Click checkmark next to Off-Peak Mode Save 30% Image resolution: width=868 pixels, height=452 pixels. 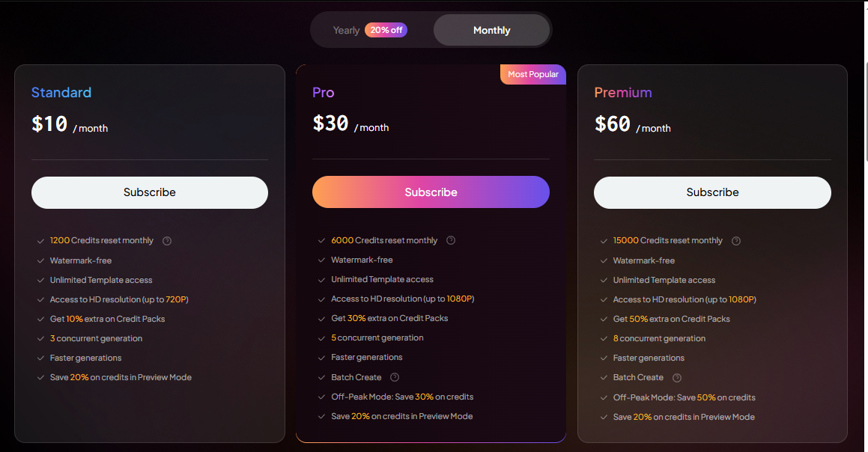click(x=321, y=397)
